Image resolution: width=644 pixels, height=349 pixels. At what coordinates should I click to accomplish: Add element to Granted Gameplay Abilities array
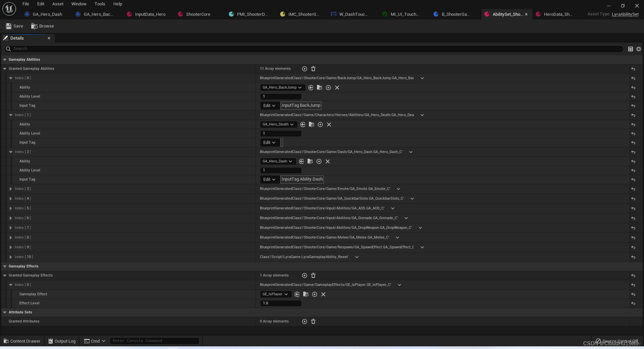(x=304, y=69)
